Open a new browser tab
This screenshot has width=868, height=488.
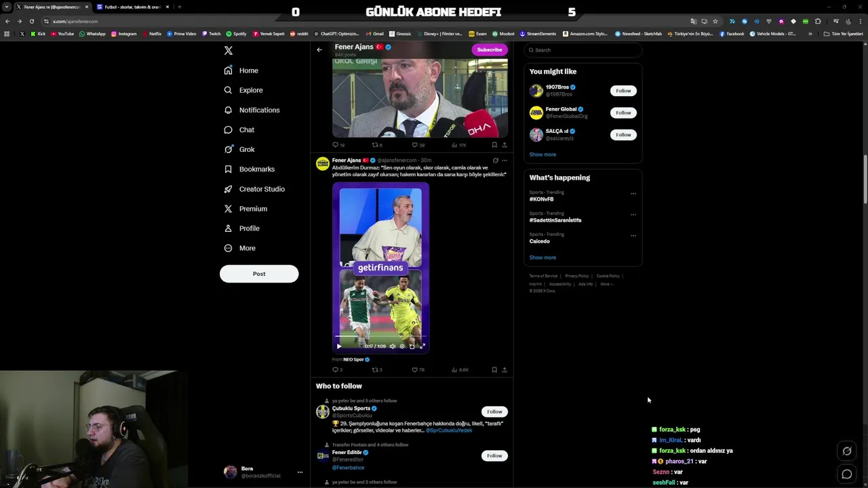(180, 7)
